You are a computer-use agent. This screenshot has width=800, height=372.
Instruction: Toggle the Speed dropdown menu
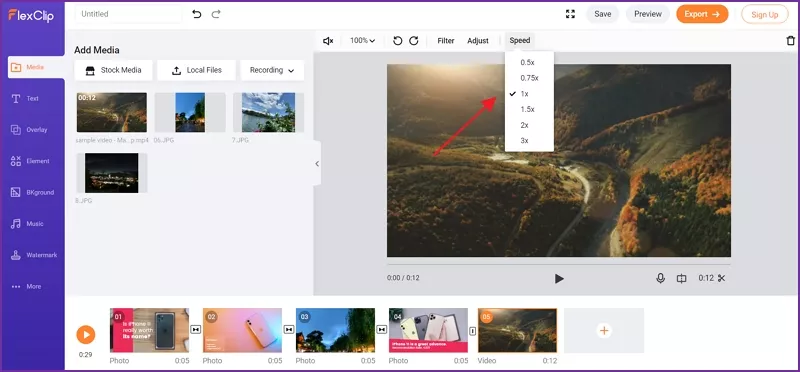click(520, 40)
